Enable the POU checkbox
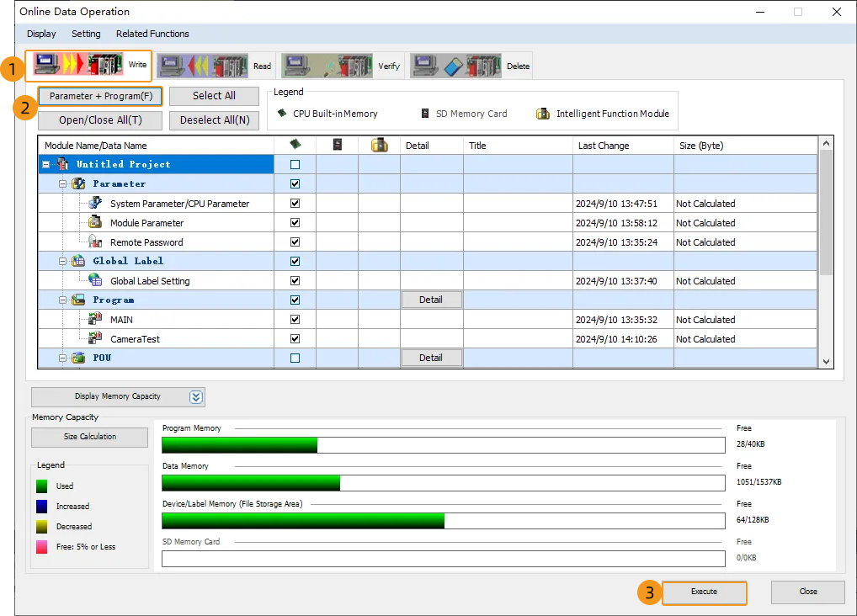The image size is (857, 616). [295, 358]
